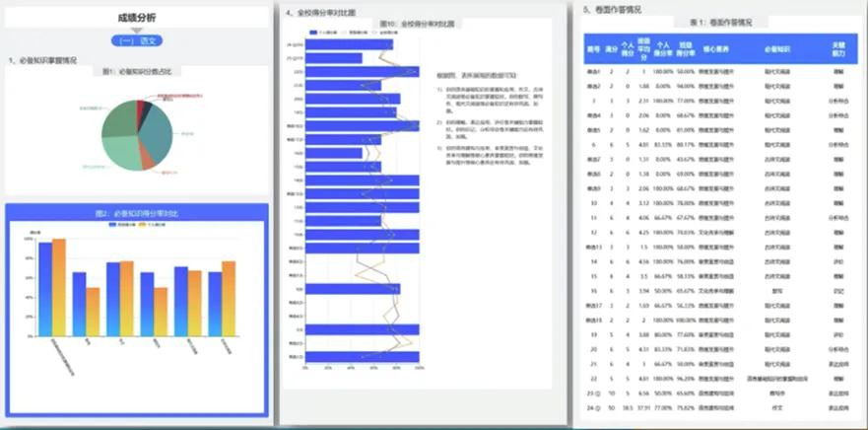Click the 语文 subject label button

pyautogui.click(x=138, y=41)
